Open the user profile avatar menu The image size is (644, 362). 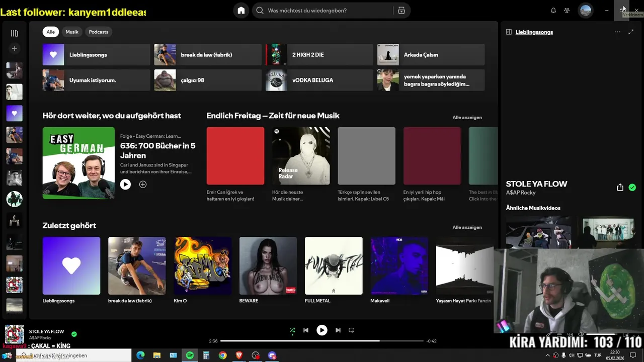click(586, 11)
